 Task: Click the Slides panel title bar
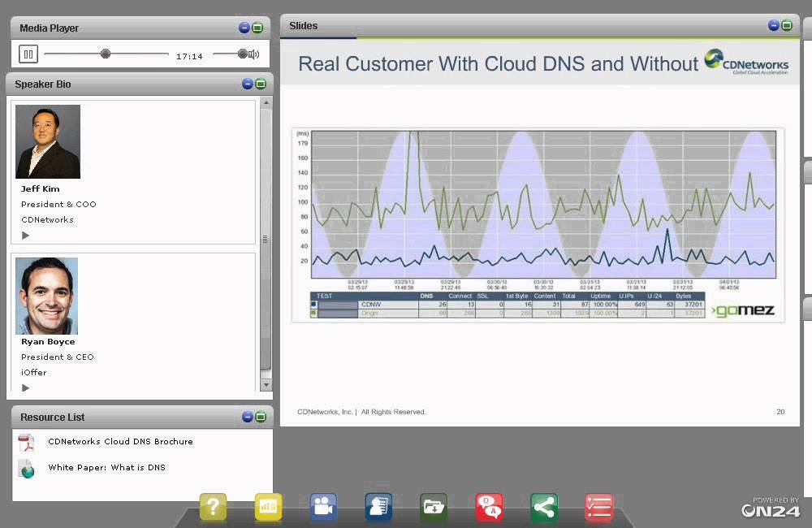tap(540, 25)
